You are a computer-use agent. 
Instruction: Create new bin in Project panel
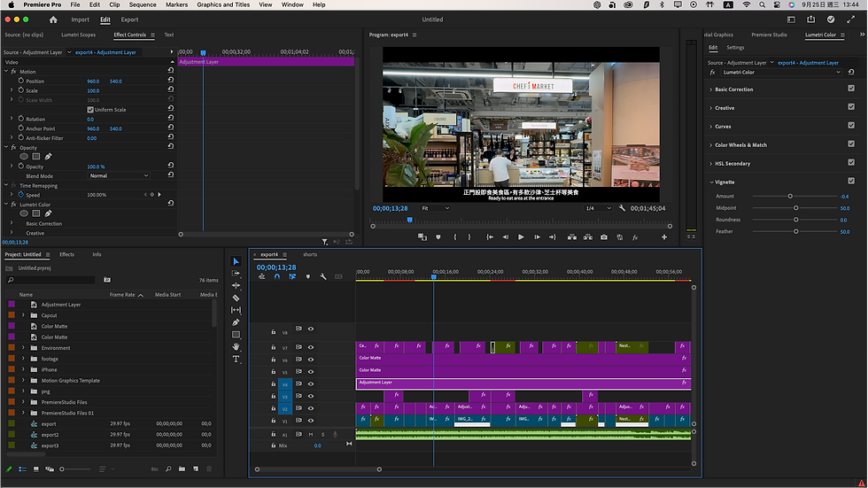pos(182,469)
